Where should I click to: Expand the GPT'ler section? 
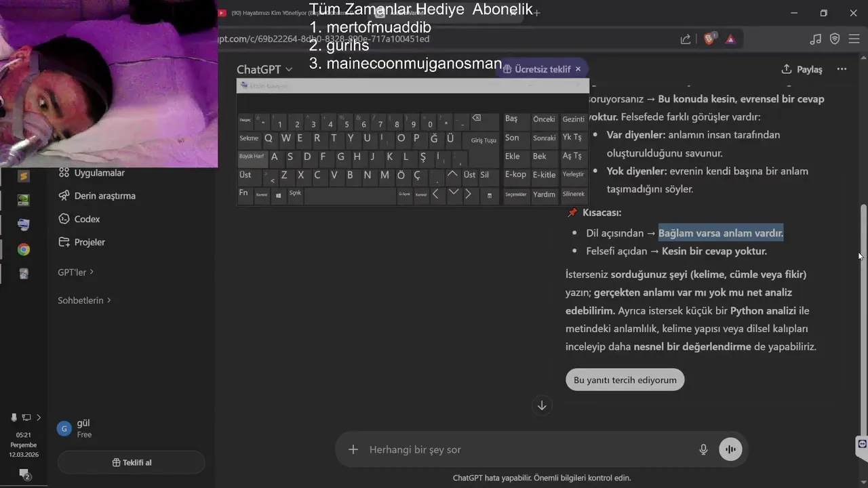pyautogui.click(x=76, y=272)
